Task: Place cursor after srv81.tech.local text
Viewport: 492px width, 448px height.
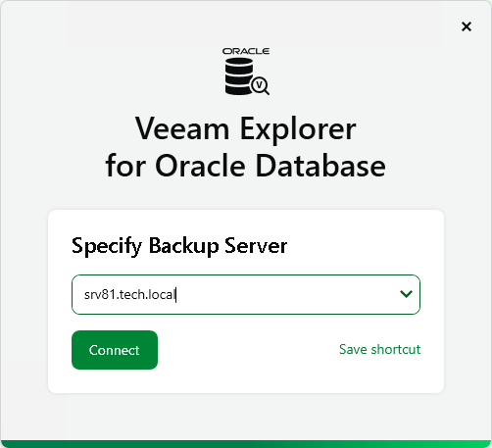Action: click(176, 295)
